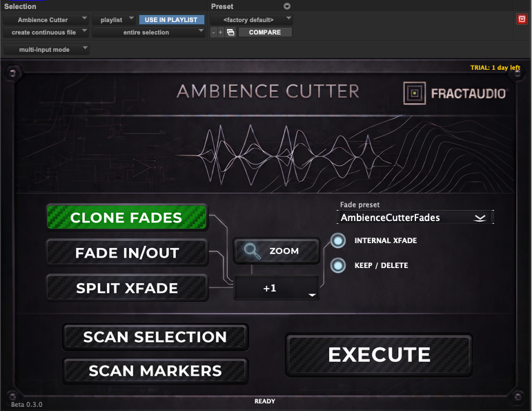Viewport: 532px width, 411px height.
Task: Click the red target button at top right
Action: pyautogui.click(x=522, y=19)
